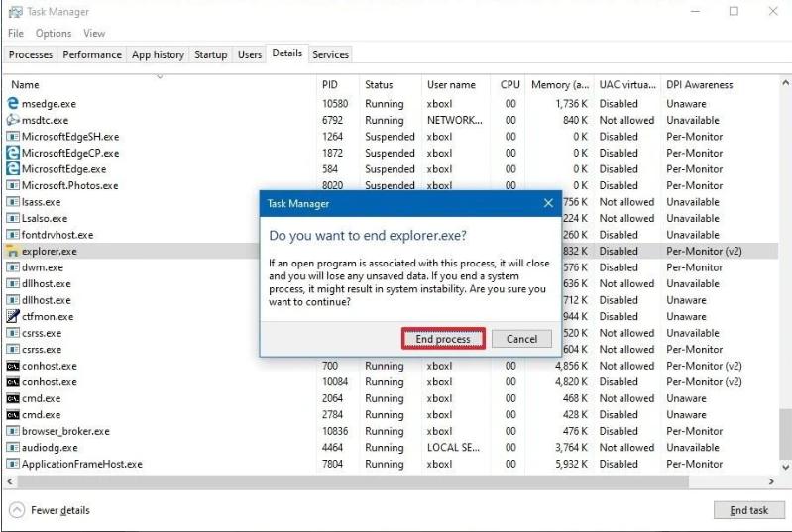Select the MicrosoftEdgeCP.exe icon

13,153
